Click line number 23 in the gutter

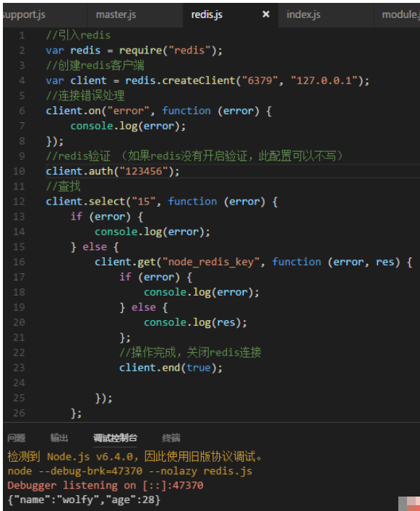19,368
